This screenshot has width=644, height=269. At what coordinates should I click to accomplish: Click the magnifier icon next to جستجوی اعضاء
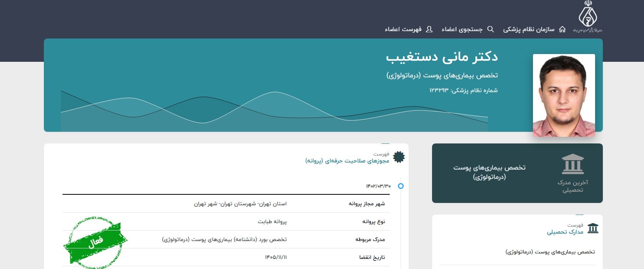pyautogui.click(x=490, y=29)
